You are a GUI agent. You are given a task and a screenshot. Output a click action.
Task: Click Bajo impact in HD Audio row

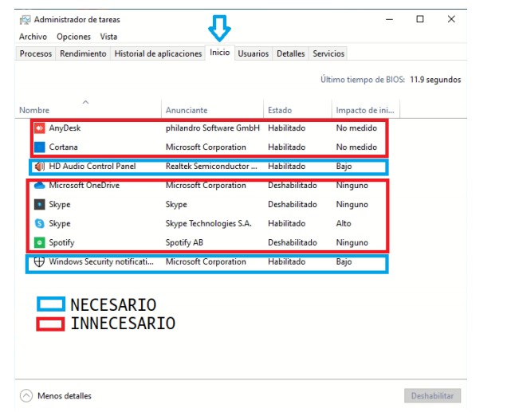tap(344, 167)
